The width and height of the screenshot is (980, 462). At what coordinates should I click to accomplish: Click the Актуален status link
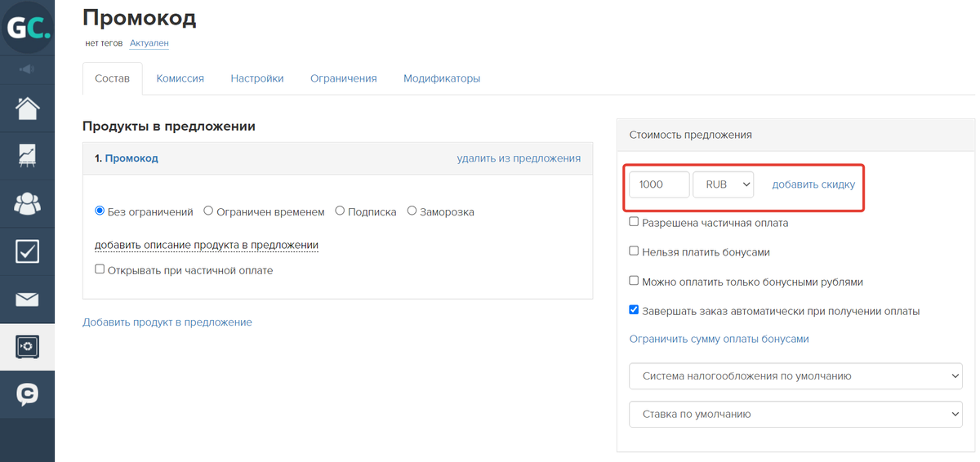(x=149, y=42)
